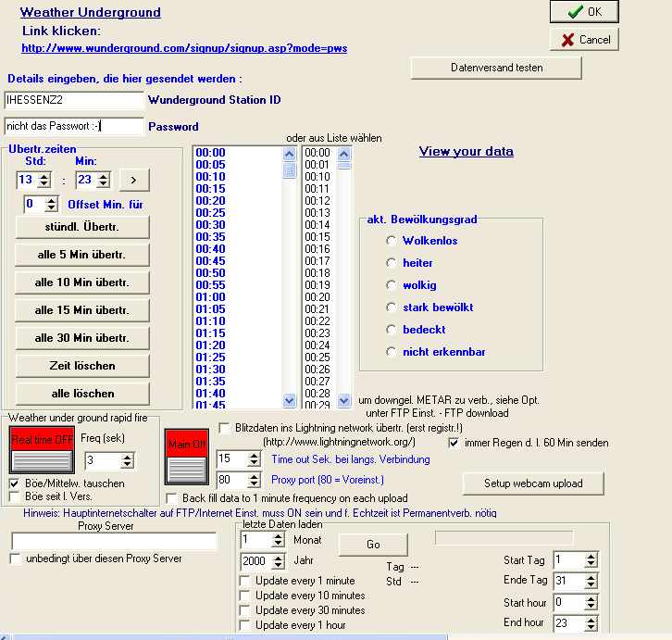
Task: Select 00:25 in the right time list
Action: pos(317,358)
